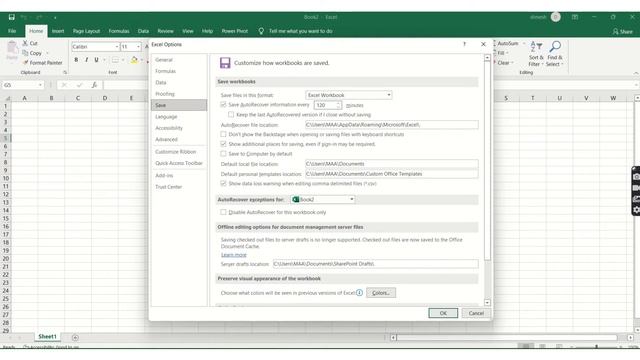Click the Paste clipboard icon
This screenshot has width=640, height=360.
click(x=12, y=48)
